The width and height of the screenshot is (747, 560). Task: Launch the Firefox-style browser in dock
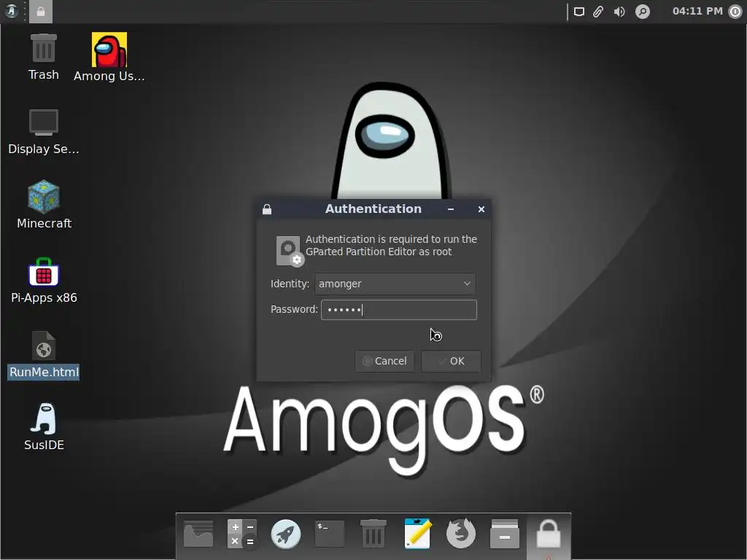[x=461, y=533]
